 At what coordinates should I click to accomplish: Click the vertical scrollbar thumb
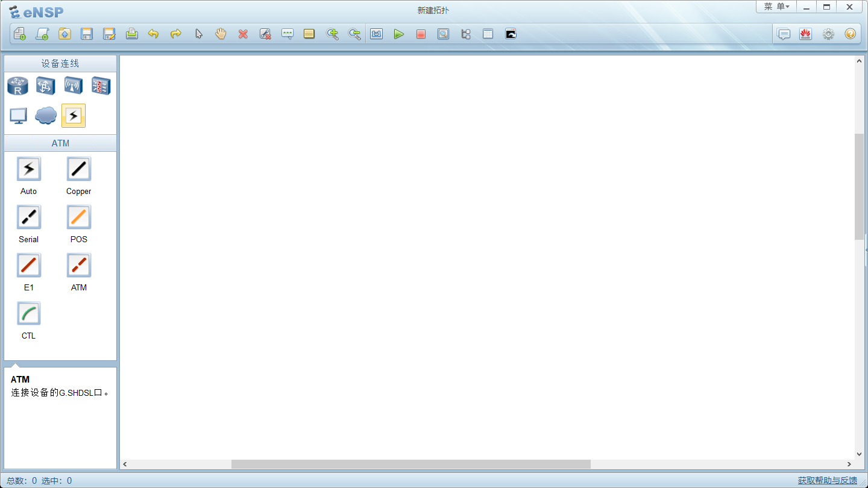click(x=859, y=187)
